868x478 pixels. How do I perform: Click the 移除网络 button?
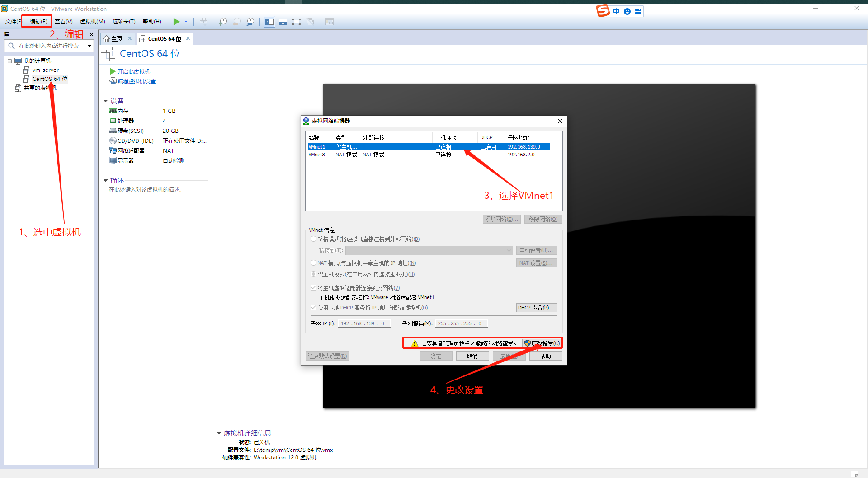coord(543,219)
